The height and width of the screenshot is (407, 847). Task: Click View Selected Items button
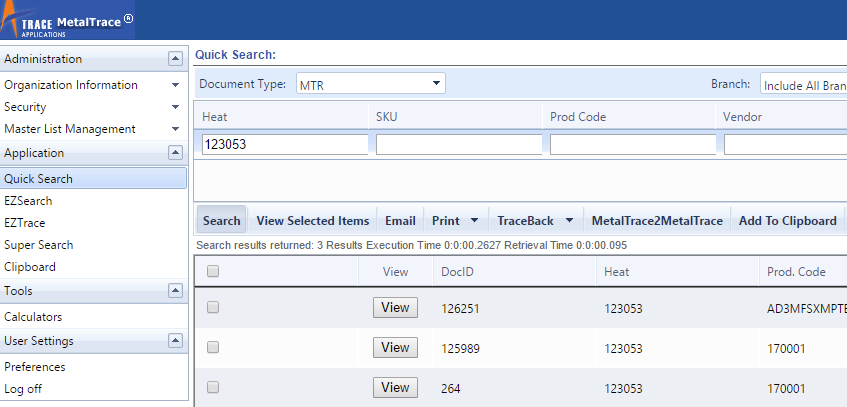point(313,221)
